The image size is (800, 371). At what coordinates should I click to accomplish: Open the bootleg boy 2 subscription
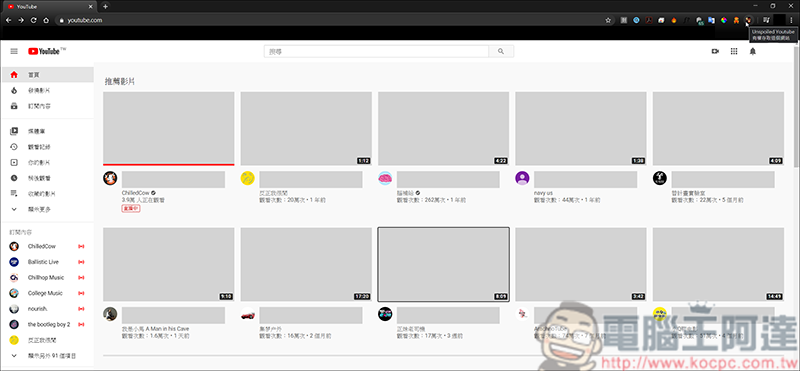[47, 324]
